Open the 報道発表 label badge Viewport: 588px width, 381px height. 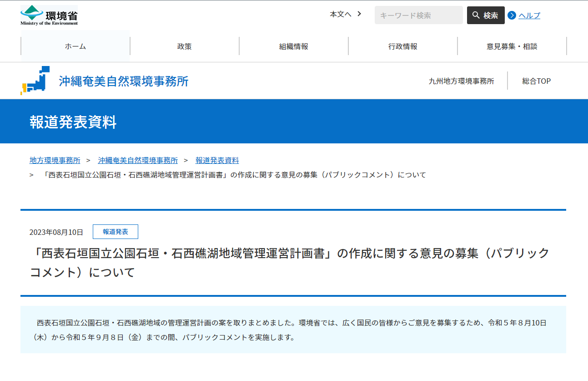pos(116,232)
